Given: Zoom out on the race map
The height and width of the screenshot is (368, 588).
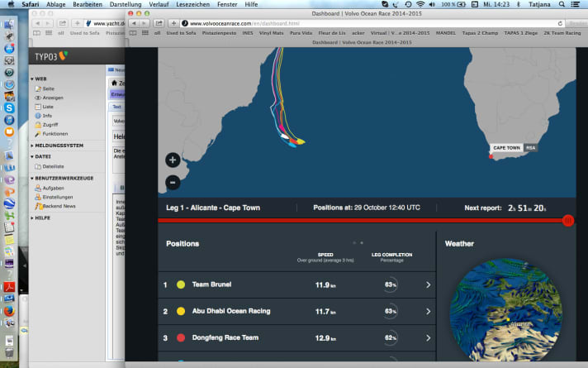Looking at the screenshot, I should coord(173,183).
